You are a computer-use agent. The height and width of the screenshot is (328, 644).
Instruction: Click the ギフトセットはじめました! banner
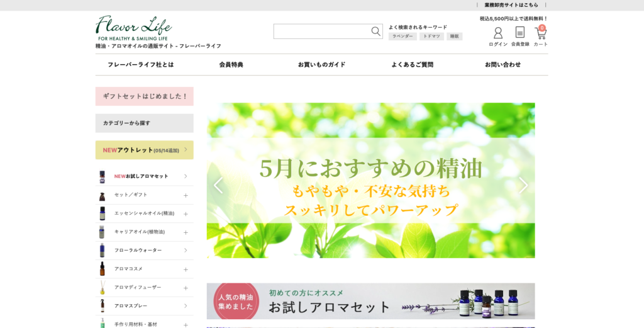pyautogui.click(x=145, y=96)
